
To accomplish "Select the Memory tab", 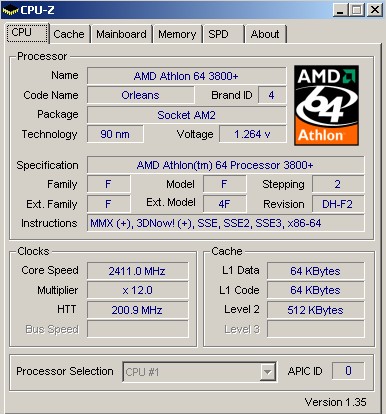I will click(177, 34).
